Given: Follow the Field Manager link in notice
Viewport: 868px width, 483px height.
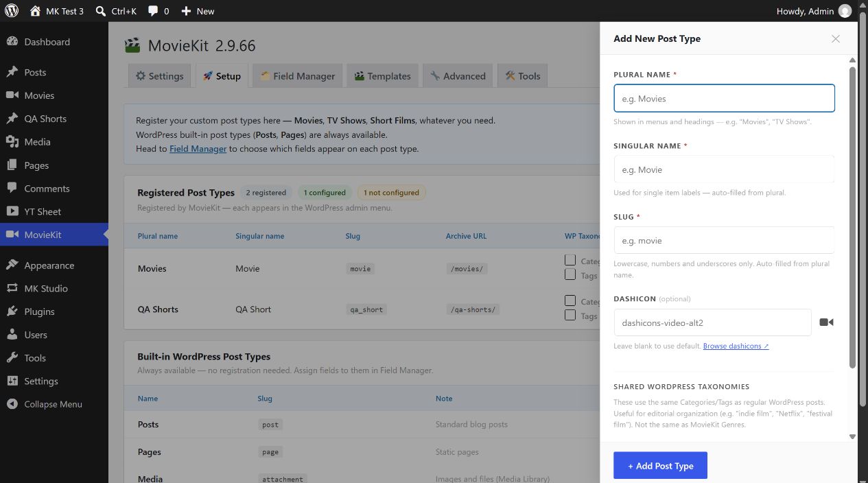Looking at the screenshot, I should [x=198, y=148].
